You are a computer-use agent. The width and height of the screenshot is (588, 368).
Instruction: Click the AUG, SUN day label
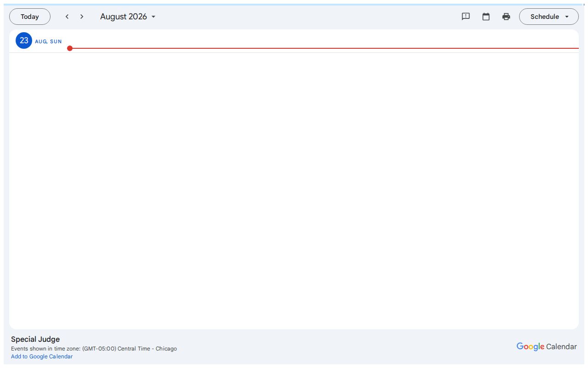coord(48,41)
